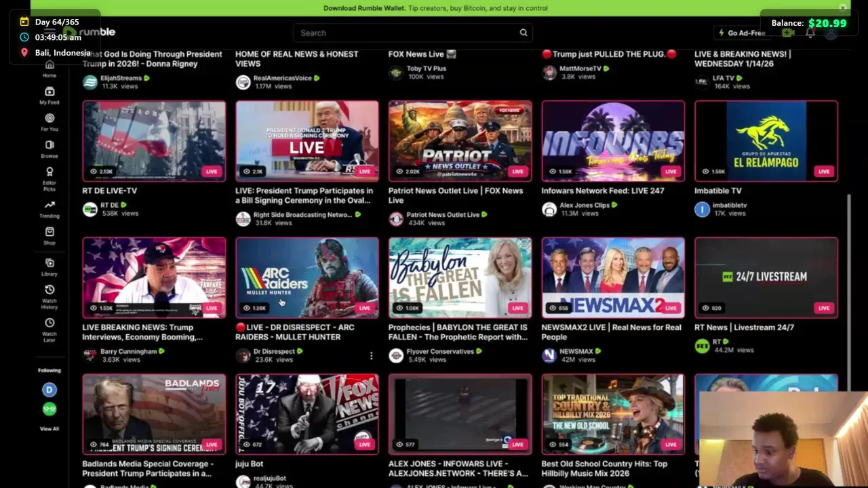Click title 'juju Bot'

click(249, 464)
